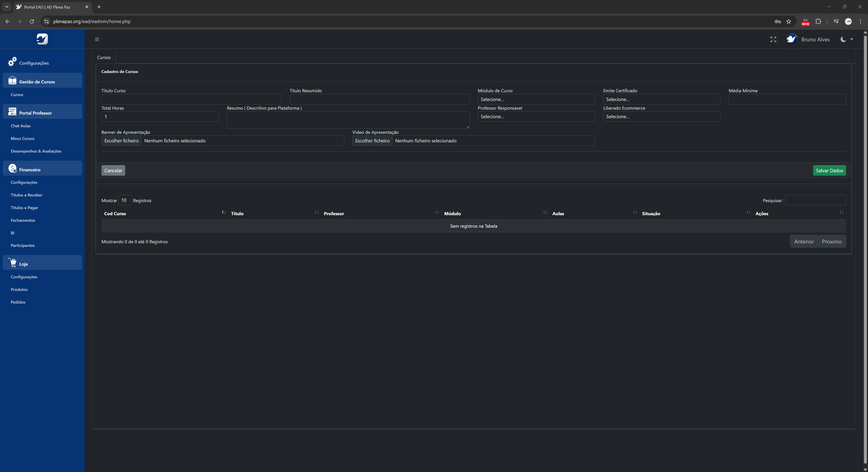Image resolution: width=868 pixels, height=472 pixels.
Task: Click the Financeiro dollar icon
Action: 12,168
